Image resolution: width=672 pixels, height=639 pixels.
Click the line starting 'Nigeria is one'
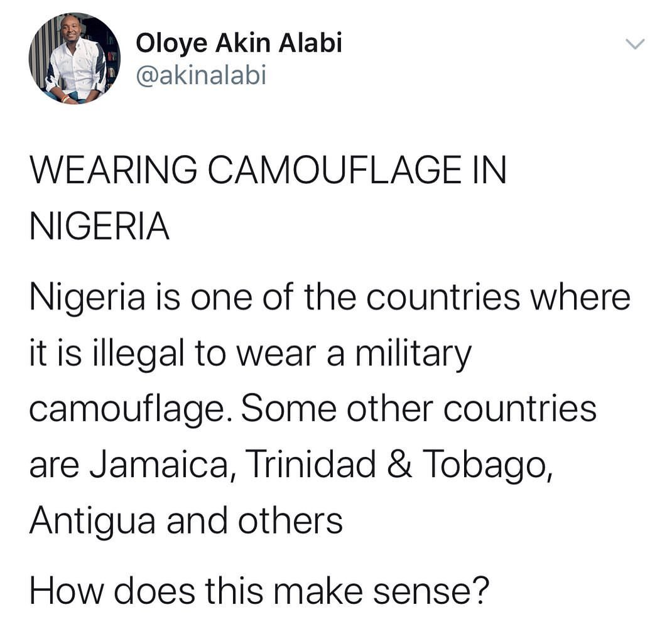[330, 298]
